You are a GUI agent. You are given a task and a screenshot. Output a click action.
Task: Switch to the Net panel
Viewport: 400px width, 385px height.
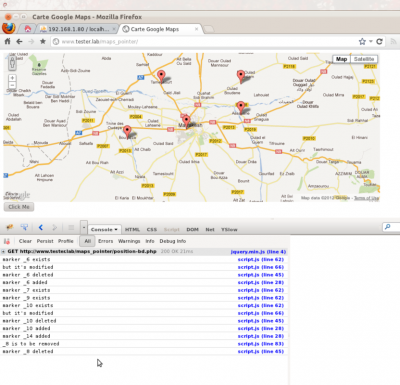point(210,229)
